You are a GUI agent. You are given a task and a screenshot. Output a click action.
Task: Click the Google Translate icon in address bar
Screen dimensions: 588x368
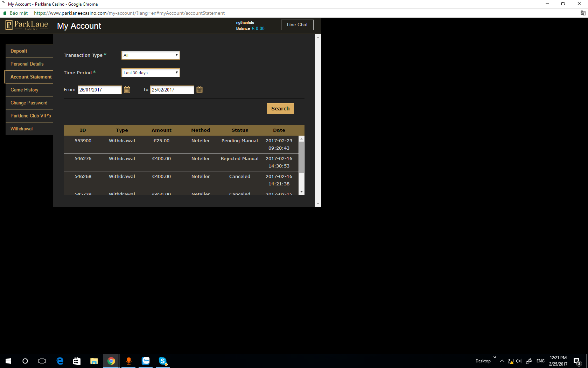[x=583, y=13]
